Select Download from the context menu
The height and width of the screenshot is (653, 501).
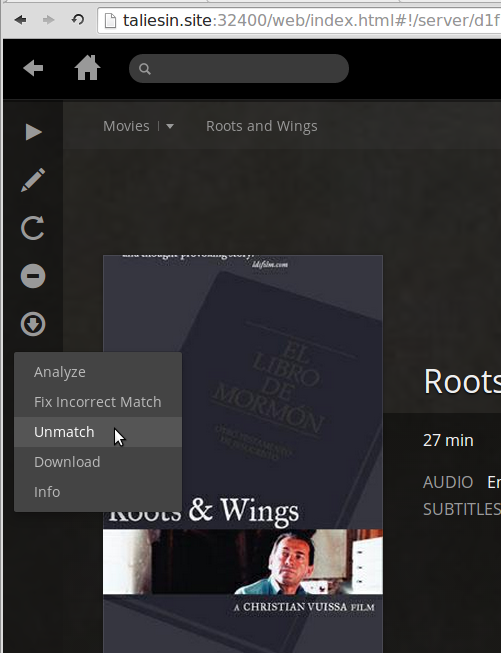coord(98,462)
